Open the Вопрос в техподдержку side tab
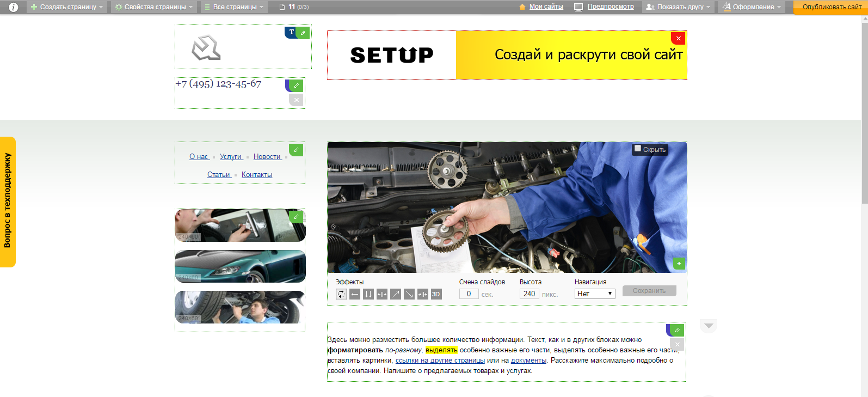Screen dimensions: 868x397 [x=8, y=201]
